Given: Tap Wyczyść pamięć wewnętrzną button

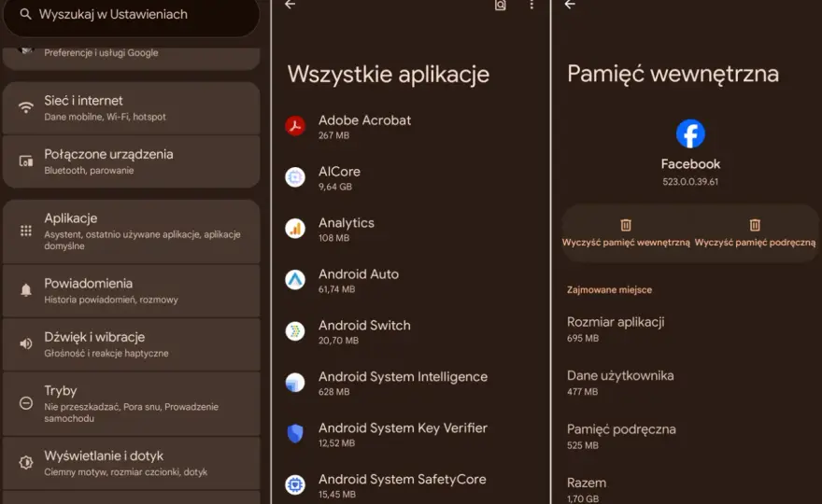Looking at the screenshot, I should [626, 233].
